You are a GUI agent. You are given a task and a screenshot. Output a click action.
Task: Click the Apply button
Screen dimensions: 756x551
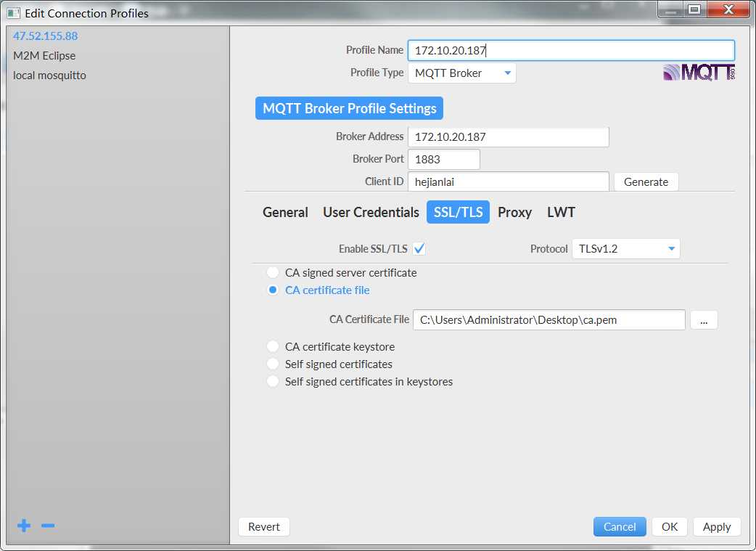tap(717, 526)
